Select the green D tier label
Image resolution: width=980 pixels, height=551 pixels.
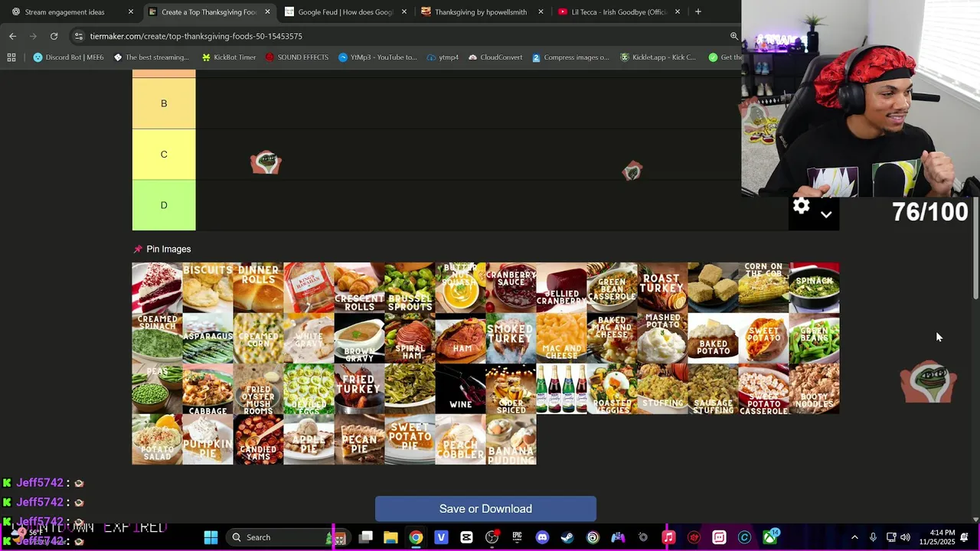164,205
